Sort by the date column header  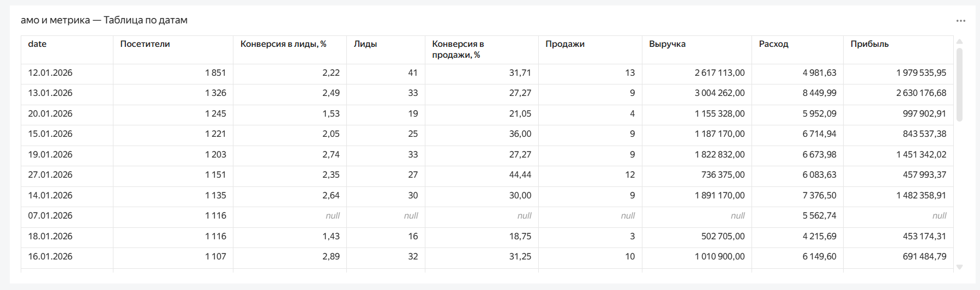[37, 44]
